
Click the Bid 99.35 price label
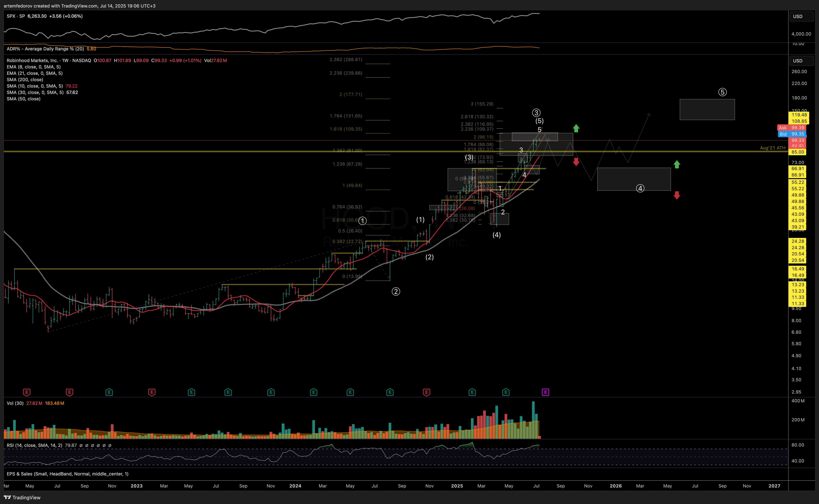[792, 134]
